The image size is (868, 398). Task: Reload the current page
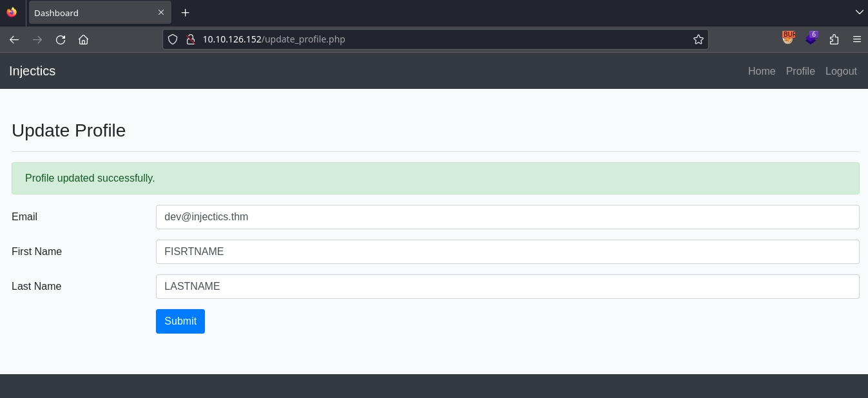pos(61,39)
